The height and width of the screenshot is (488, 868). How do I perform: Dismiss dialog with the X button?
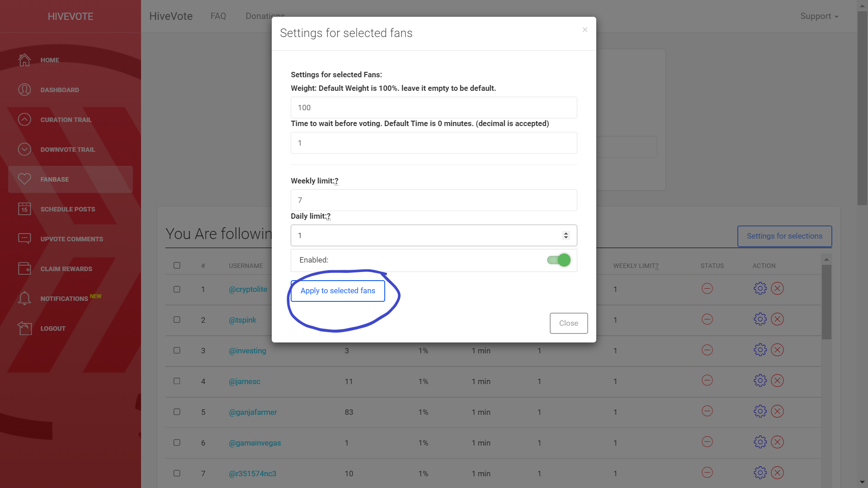pos(585,29)
